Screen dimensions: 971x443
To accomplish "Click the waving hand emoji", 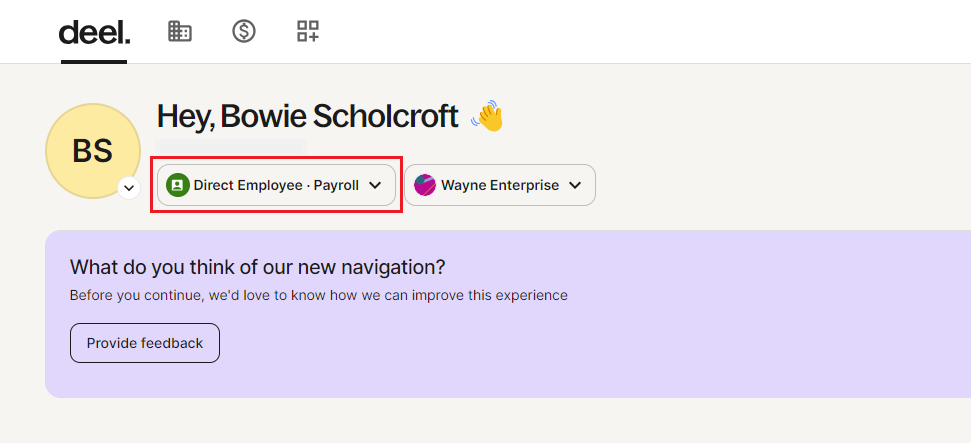I will tap(487, 116).
